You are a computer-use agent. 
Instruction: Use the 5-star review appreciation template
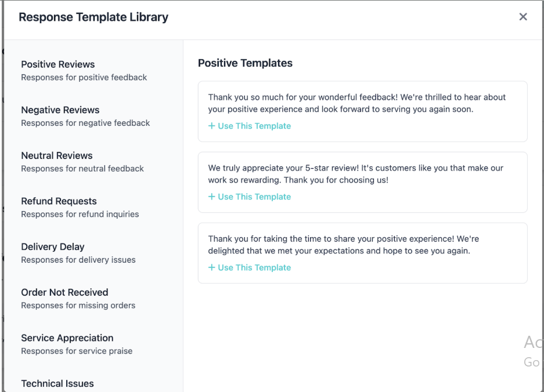click(250, 197)
